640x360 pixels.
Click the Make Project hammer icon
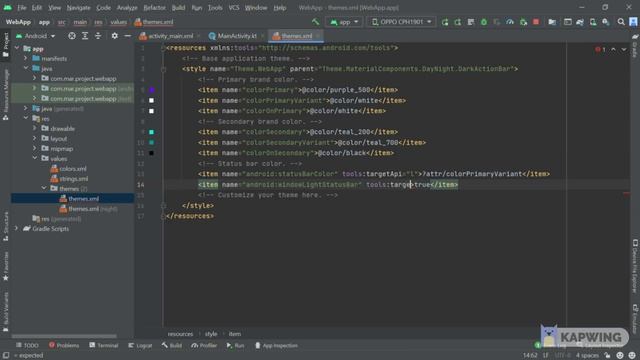coord(316,22)
